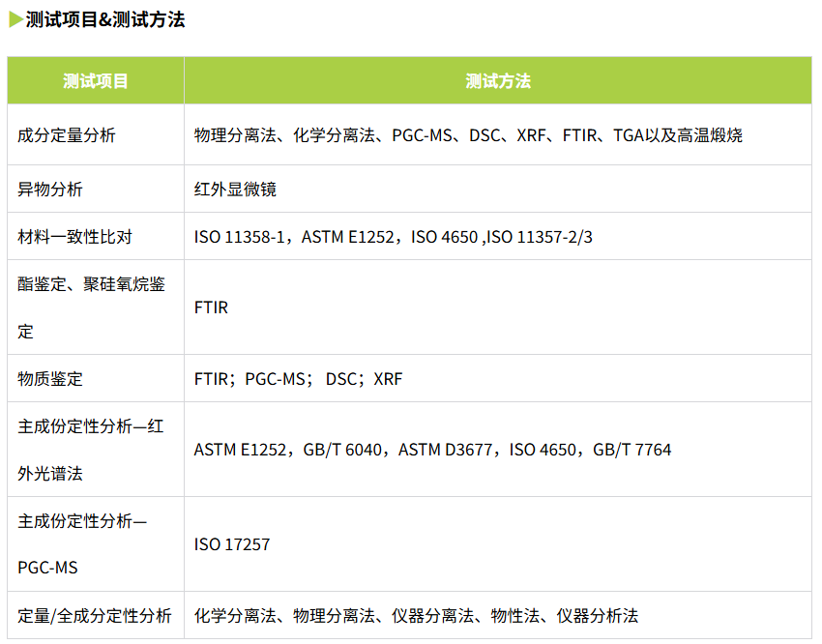
Task: Click the 测试项目&测试方法 section heading
Action: pyautogui.click(x=105, y=19)
